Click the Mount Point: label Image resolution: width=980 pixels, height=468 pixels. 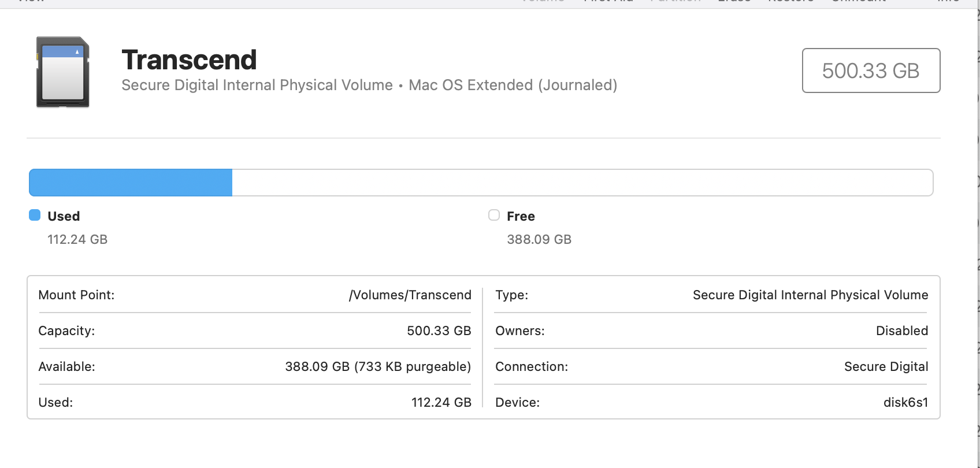(76, 295)
